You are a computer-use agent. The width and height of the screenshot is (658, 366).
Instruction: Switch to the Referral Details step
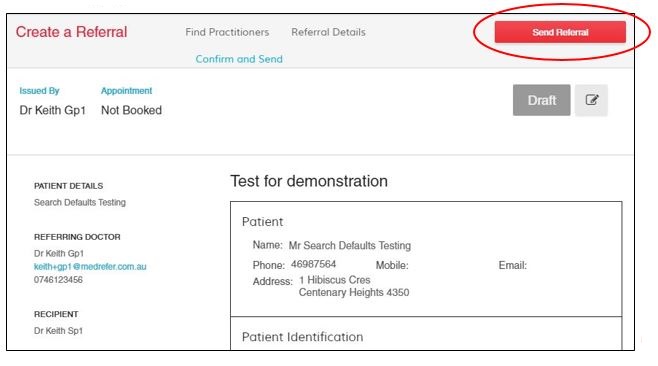point(328,32)
